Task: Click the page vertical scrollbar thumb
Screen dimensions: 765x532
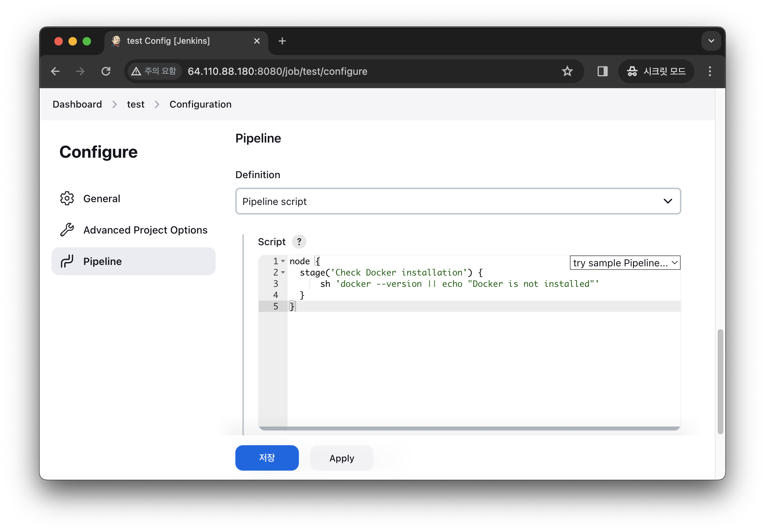Action: click(x=720, y=382)
